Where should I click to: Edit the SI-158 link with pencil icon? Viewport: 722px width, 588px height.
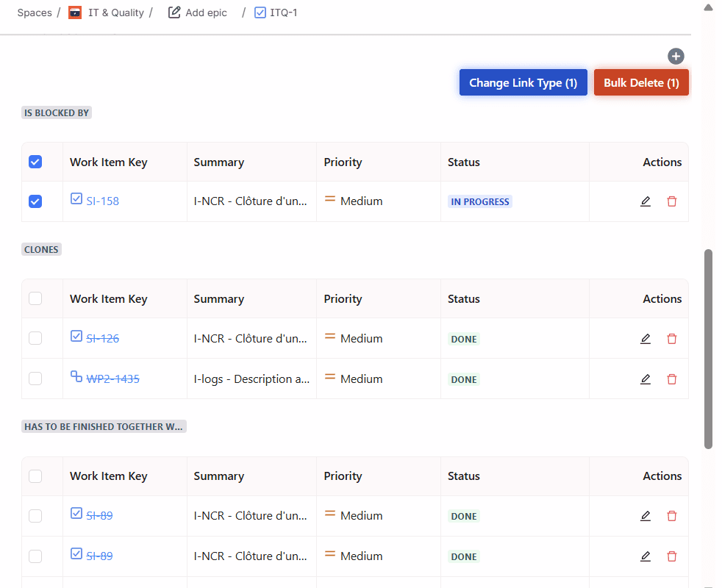click(646, 201)
